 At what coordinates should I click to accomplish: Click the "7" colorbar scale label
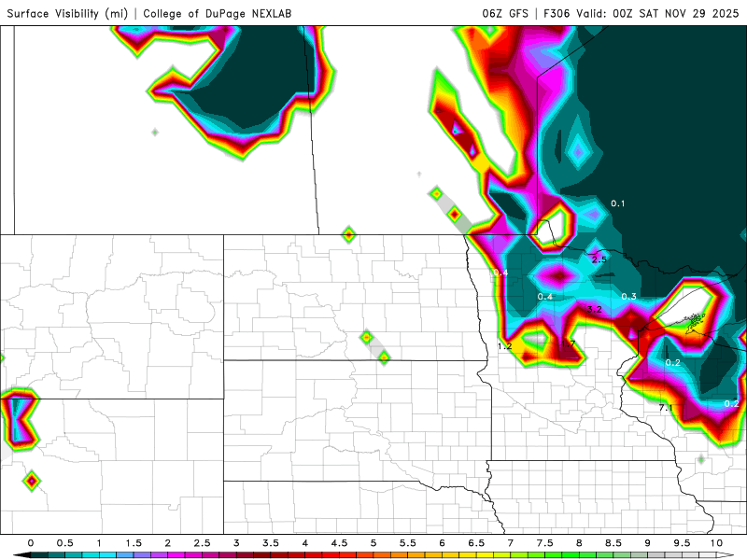point(510,543)
